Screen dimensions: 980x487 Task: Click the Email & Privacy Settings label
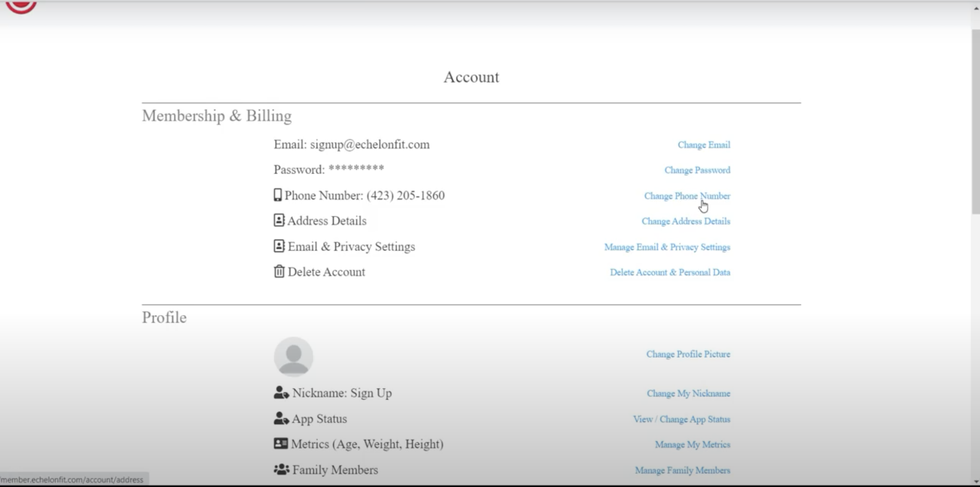point(351,247)
